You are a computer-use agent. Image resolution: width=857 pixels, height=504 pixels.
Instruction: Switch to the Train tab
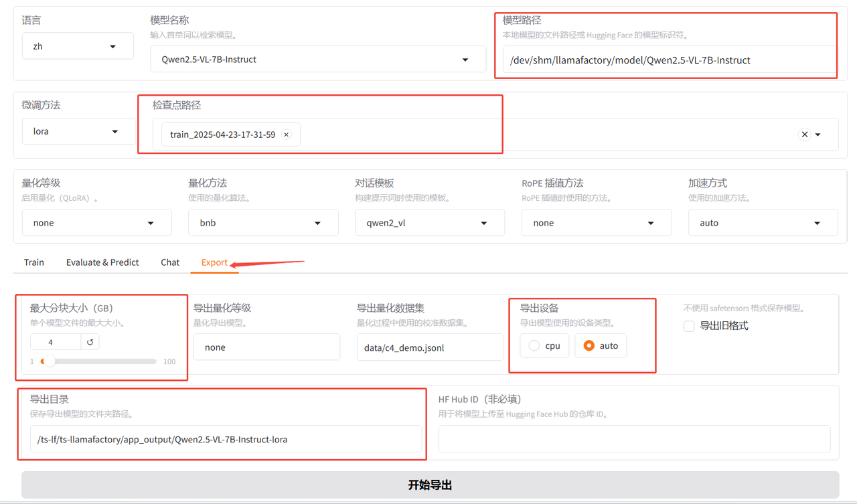pos(34,262)
